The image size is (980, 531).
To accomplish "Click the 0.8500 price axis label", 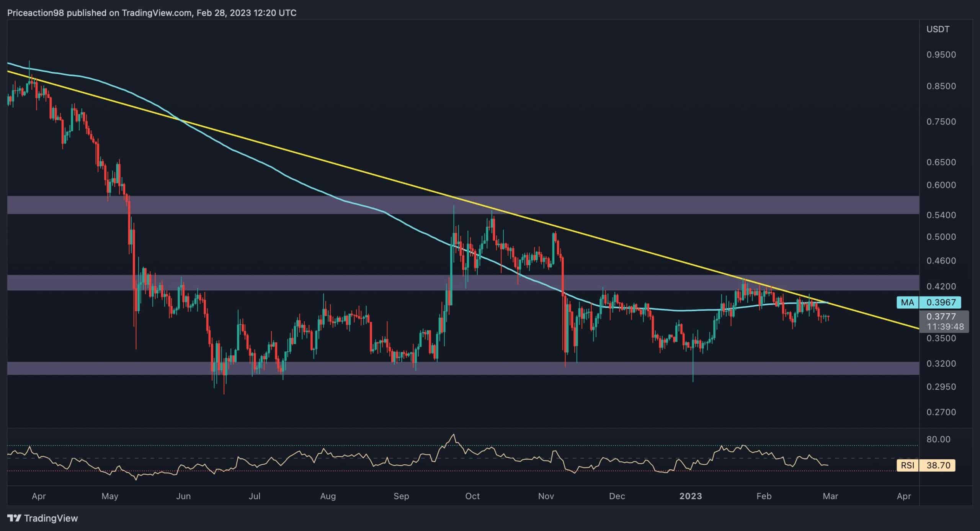I will [x=941, y=86].
